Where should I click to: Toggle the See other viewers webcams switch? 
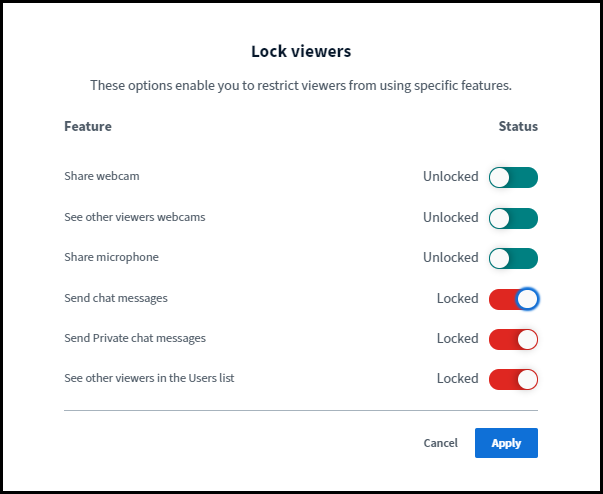click(x=513, y=218)
